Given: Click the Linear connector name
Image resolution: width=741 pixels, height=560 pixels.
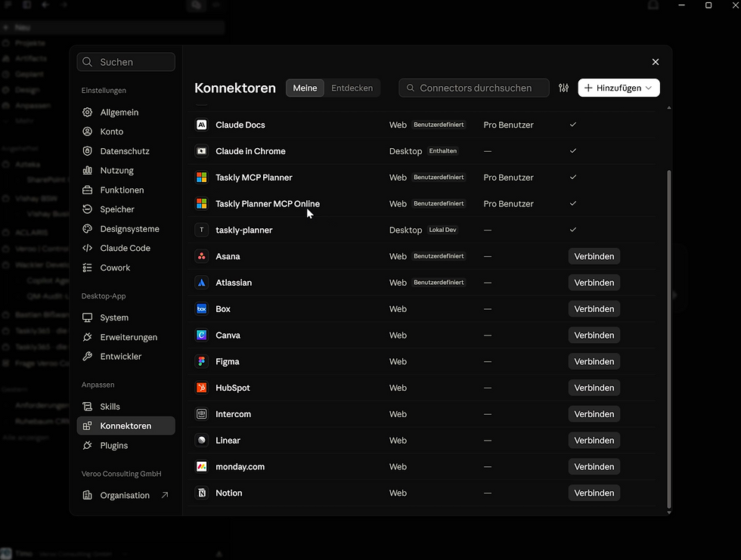Looking at the screenshot, I should pos(228,441).
